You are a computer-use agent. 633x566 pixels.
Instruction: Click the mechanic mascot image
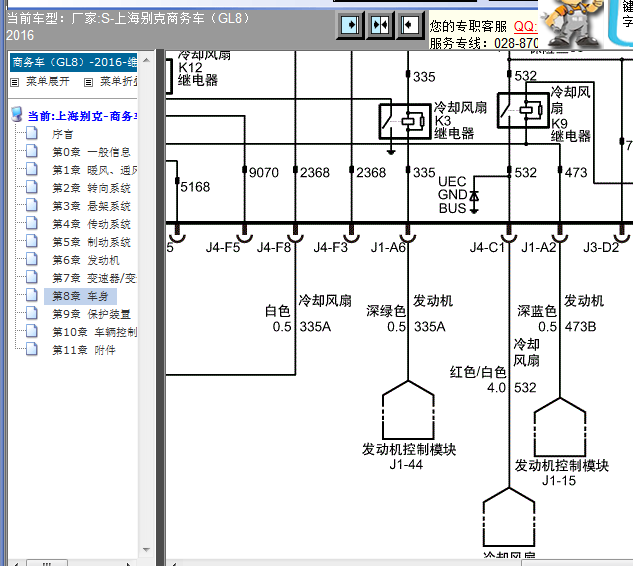pos(572,23)
